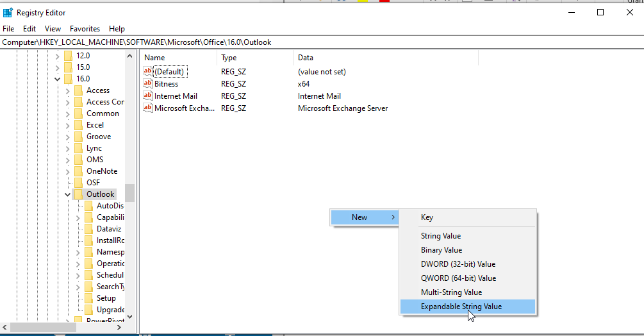Select the AutoDis... subkey in tree
This screenshot has height=336, width=644.
110,206
